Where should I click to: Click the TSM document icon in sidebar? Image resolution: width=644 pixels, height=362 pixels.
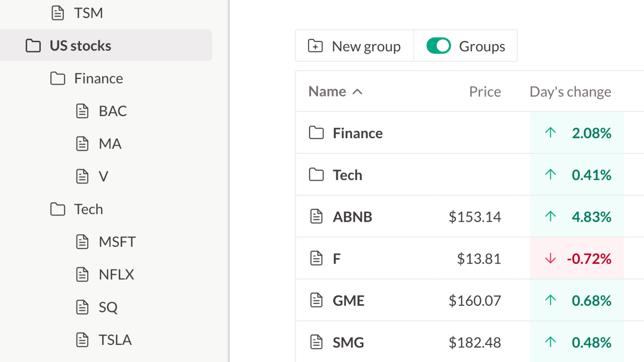pyautogui.click(x=58, y=13)
